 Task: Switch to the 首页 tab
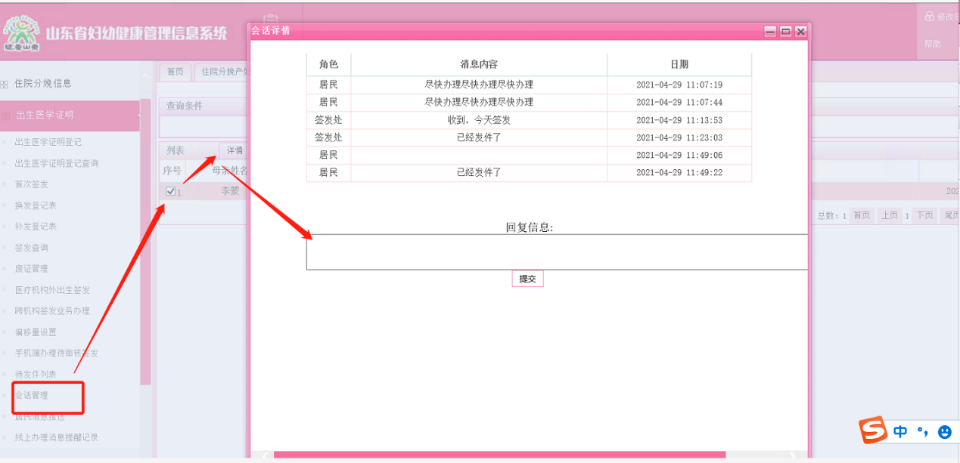(176, 72)
